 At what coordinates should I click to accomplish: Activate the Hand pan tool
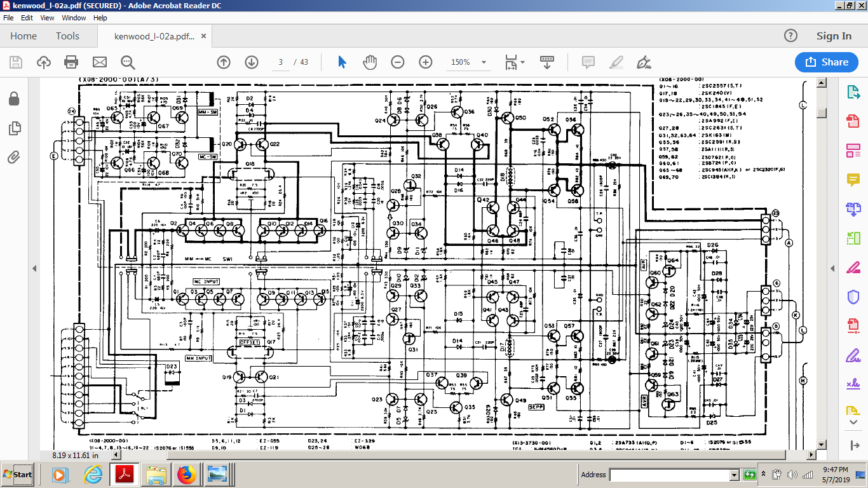pos(370,62)
